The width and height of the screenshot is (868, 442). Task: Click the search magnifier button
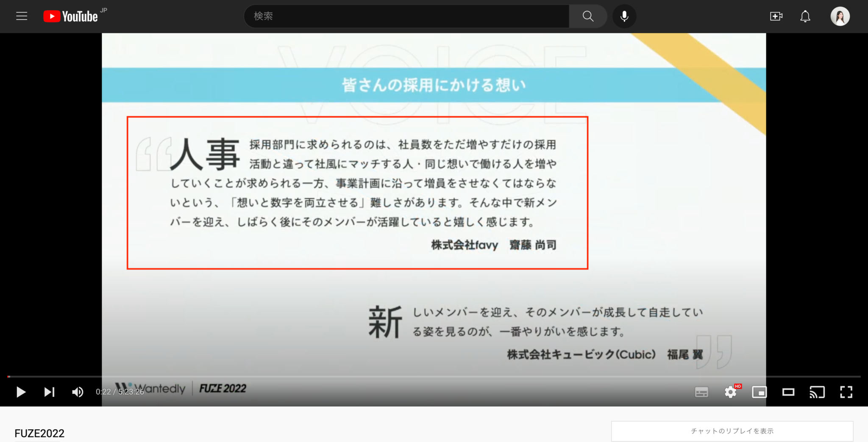tap(588, 16)
